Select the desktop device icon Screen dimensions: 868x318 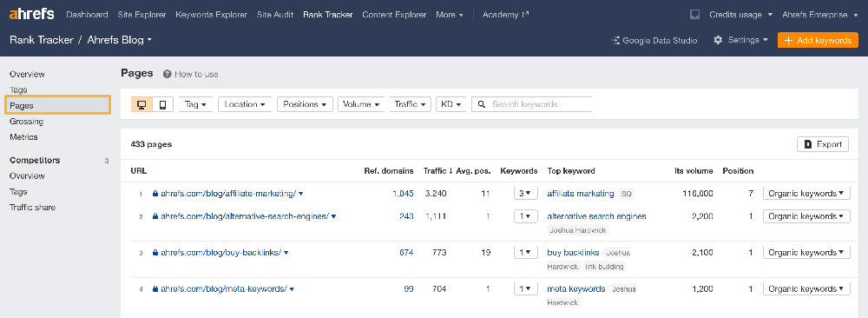[141, 104]
